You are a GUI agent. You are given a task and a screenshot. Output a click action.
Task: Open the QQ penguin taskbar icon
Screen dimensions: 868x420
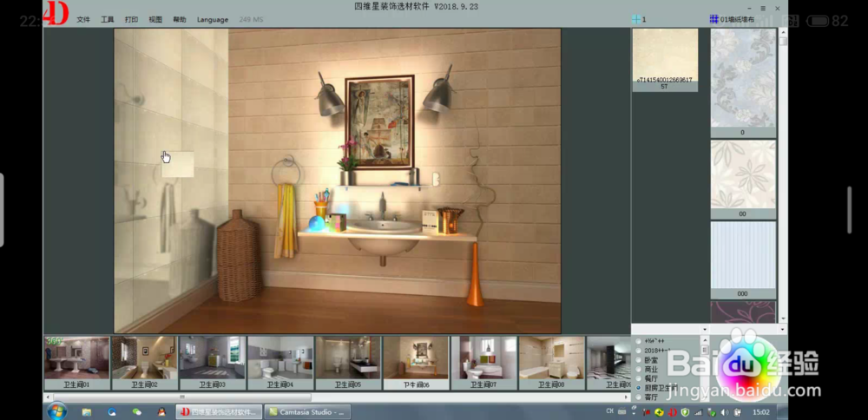point(161,412)
